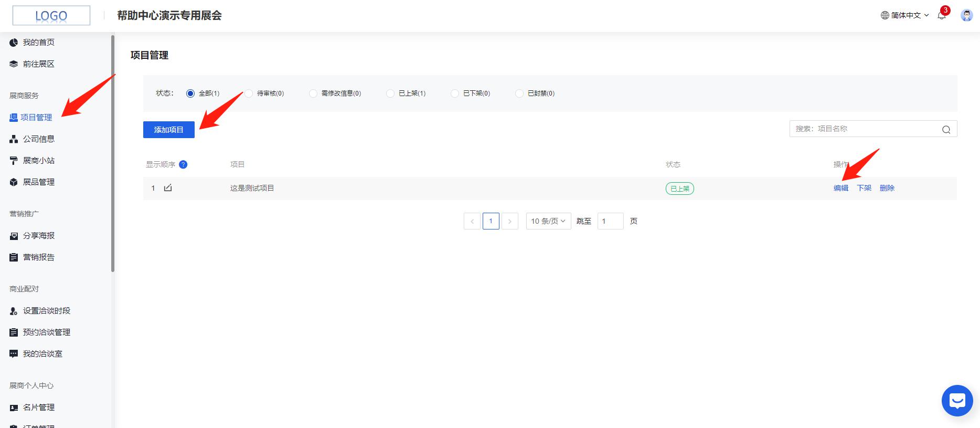Go to next page arrow
Image resolution: width=980 pixels, height=428 pixels.
(509, 221)
